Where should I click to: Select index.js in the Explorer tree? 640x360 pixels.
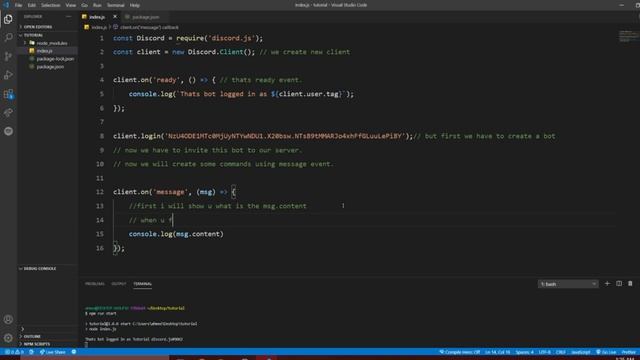(x=44, y=51)
